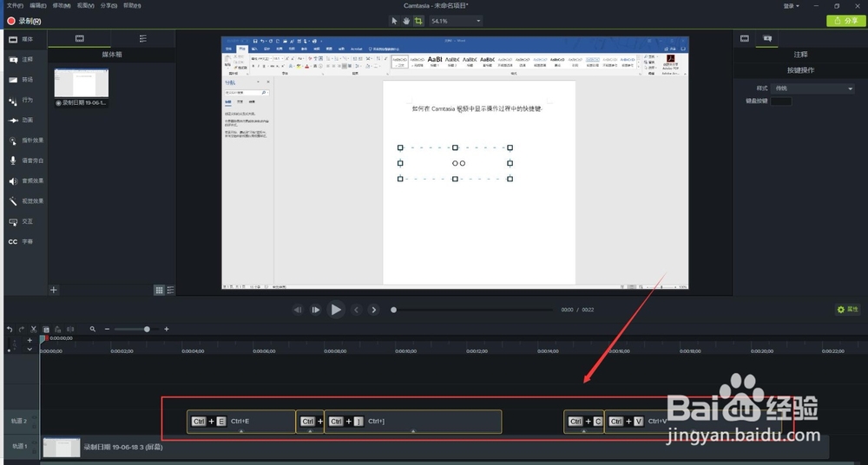Open the 视觉效果 (Visual Effects) tab
Image resolution: width=868 pixels, height=465 pixels.
[x=25, y=201]
